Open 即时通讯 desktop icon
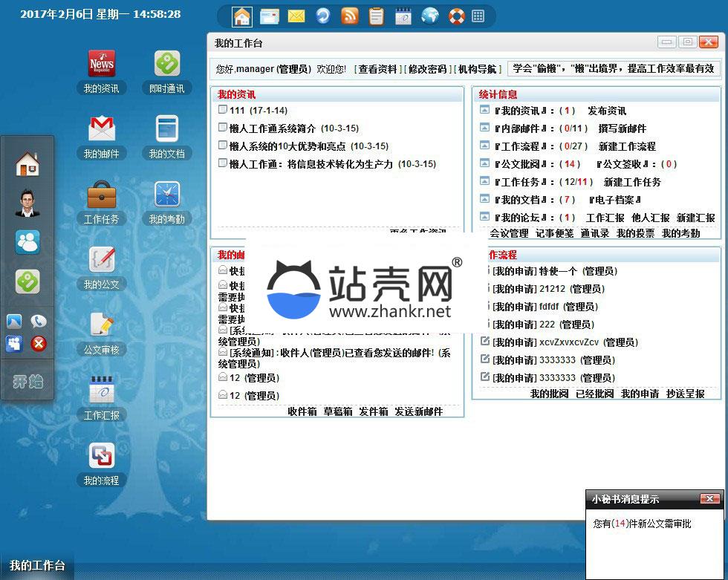Screen dimensions: 728x580 click(166, 65)
